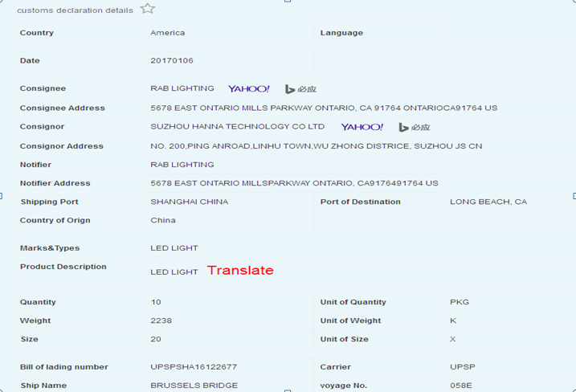Click the consignor name SUZHOU HANNA TECHNOLOGY
Image resolution: width=576 pixels, height=392 pixels.
238,127
